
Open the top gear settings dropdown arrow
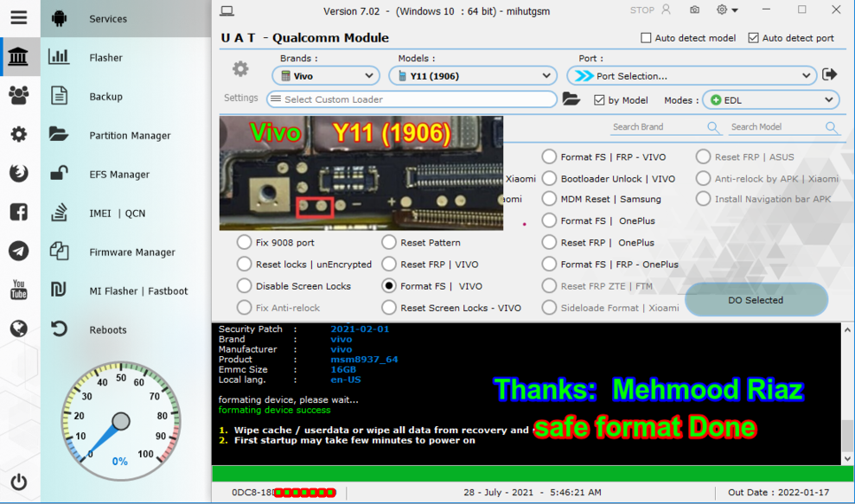(x=735, y=10)
